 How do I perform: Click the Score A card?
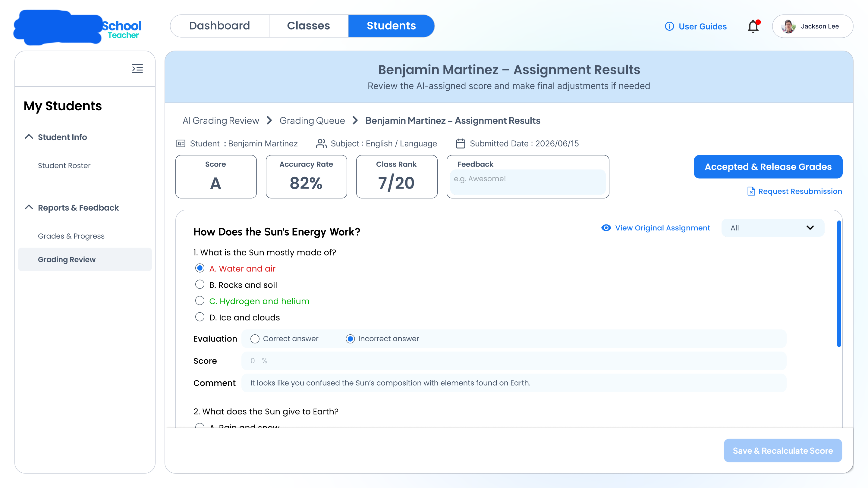216,177
